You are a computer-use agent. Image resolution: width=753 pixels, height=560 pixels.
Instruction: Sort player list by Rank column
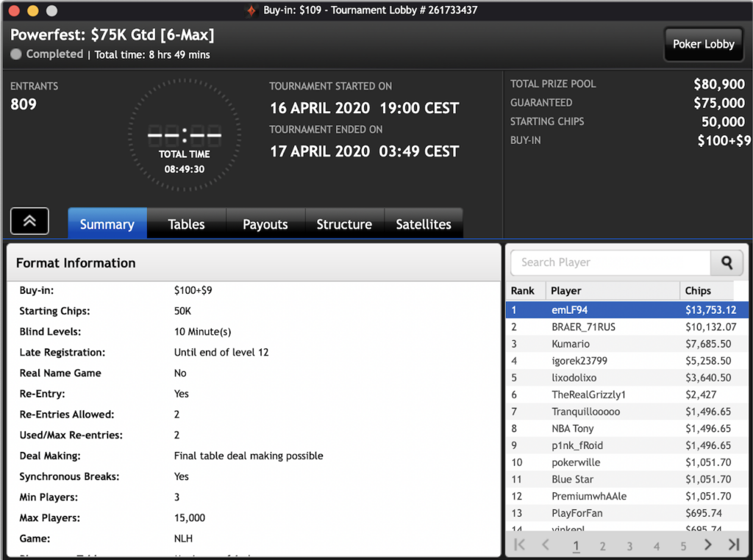526,290
